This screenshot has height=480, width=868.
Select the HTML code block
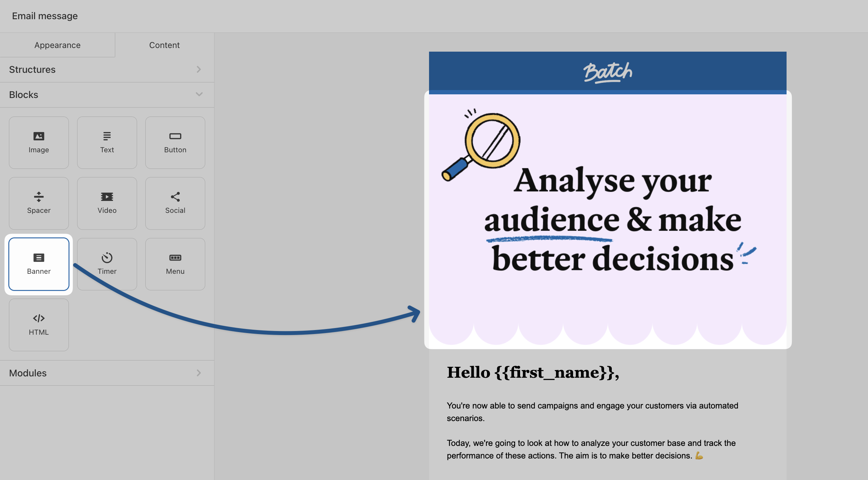click(x=39, y=324)
